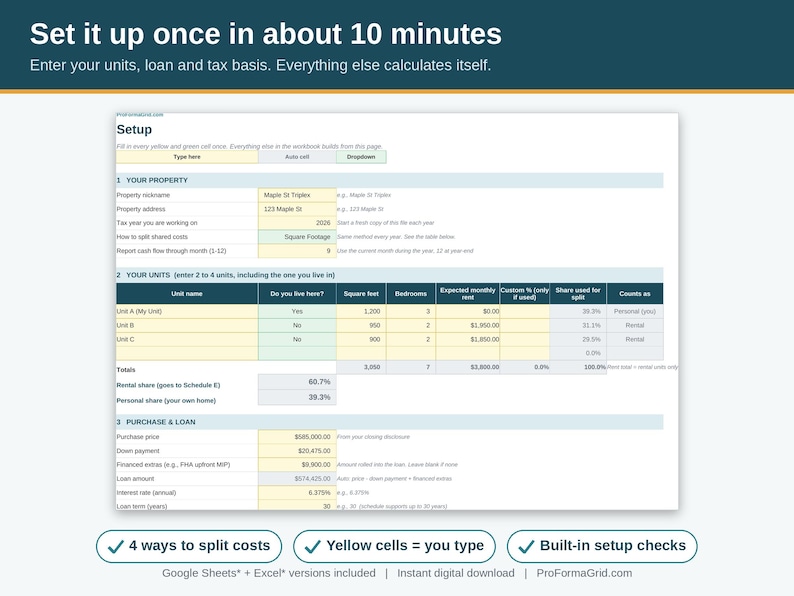
Task: Open the 'Do you live here?' dropdown for Unit C
Action: [x=297, y=339]
